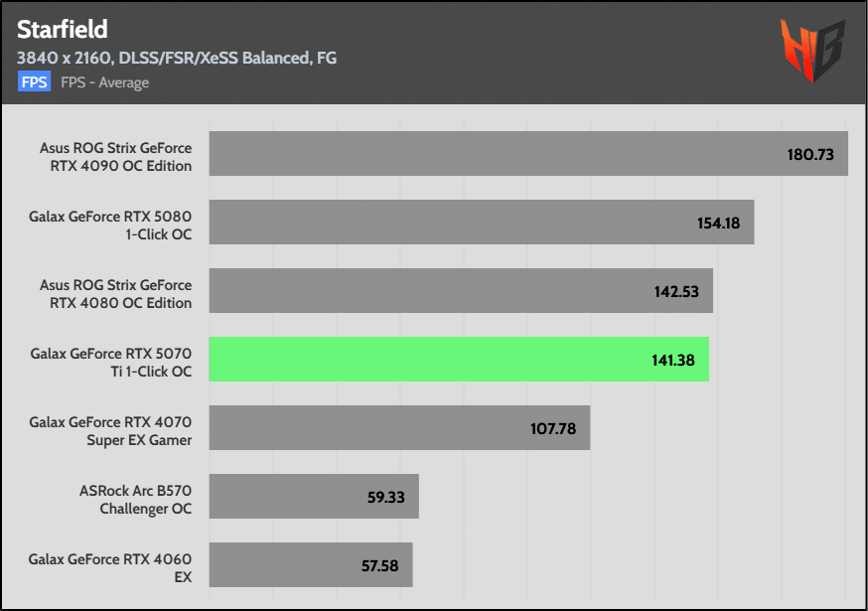Click the label "Galax GeForce RTX 4060 EX"

click(x=110, y=568)
